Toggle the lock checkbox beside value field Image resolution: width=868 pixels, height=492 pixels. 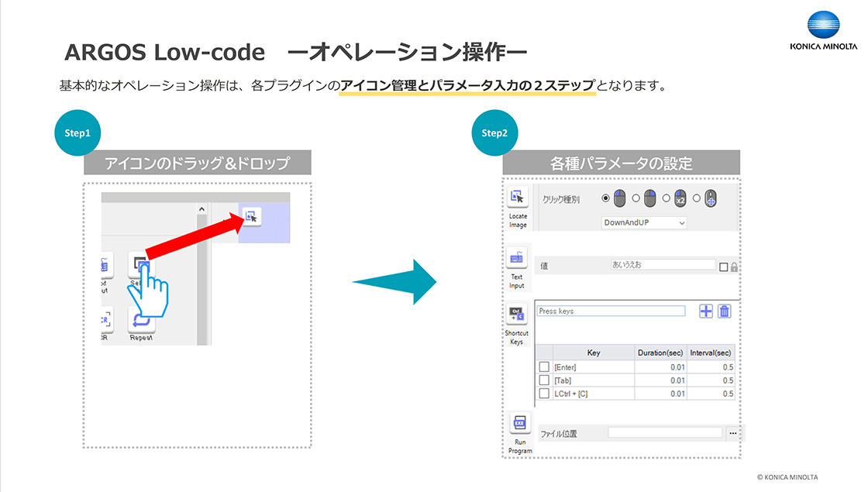[723, 267]
